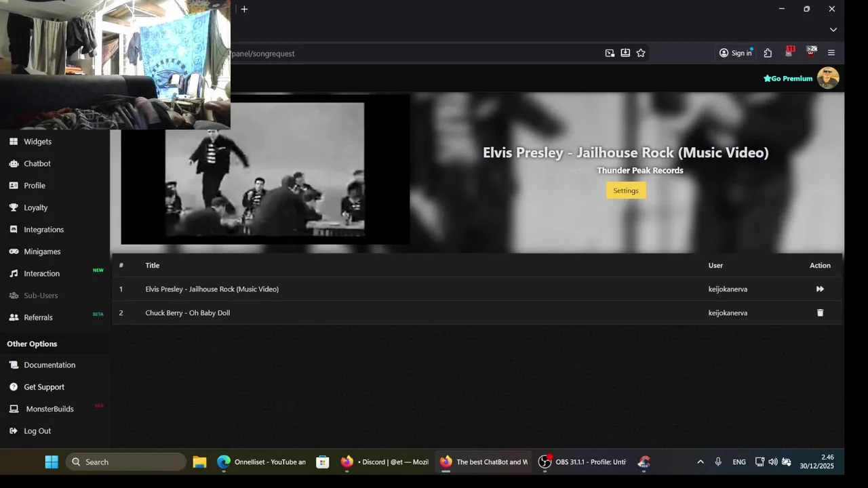Image resolution: width=868 pixels, height=488 pixels.
Task: Open Integrations in the sidebar
Action: (43, 230)
